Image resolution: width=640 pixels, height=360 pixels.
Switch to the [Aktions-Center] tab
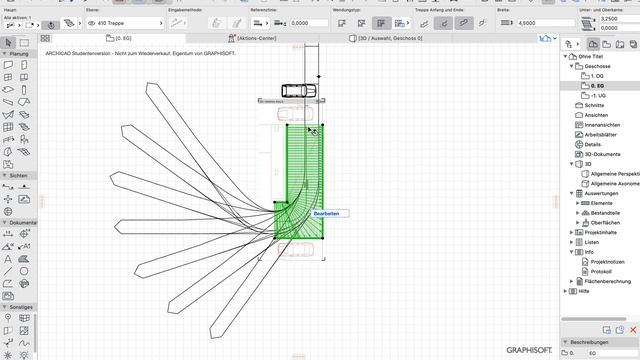pos(252,38)
